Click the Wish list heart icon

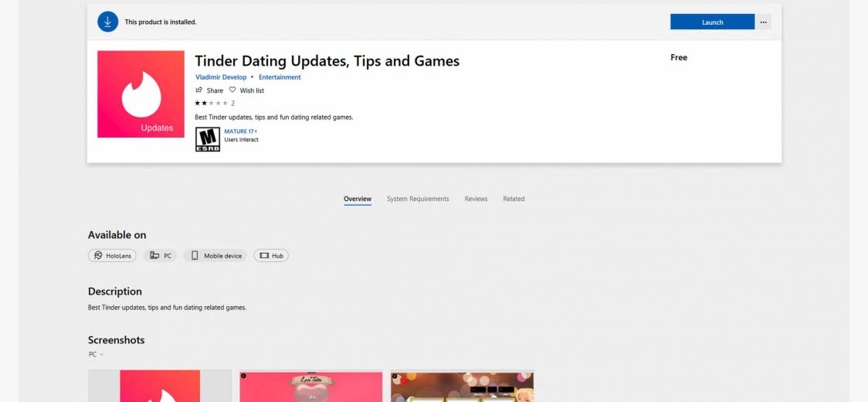pyautogui.click(x=232, y=90)
